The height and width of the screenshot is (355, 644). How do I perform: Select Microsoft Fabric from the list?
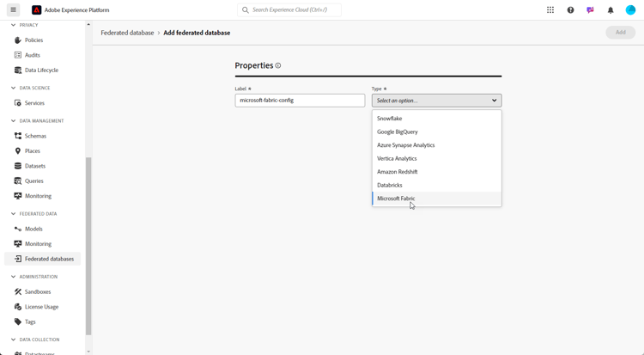pyautogui.click(x=396, y=199)
